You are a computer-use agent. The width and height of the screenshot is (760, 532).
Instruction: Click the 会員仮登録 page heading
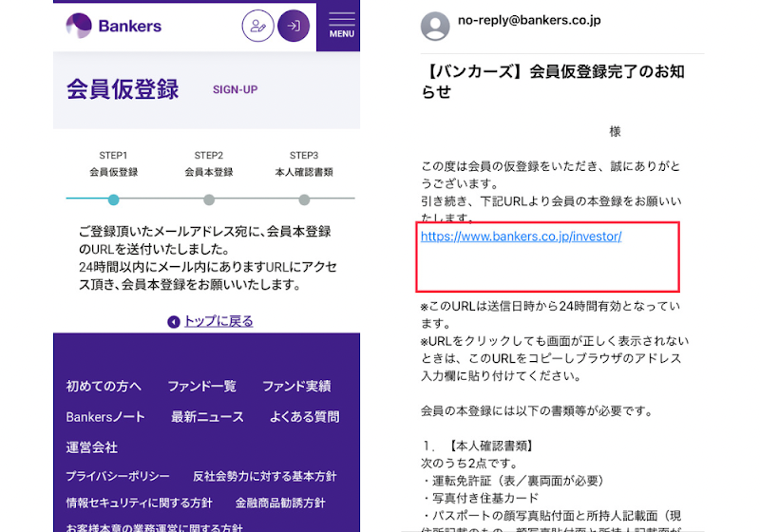pyautogui.click(x=123, y=89)
